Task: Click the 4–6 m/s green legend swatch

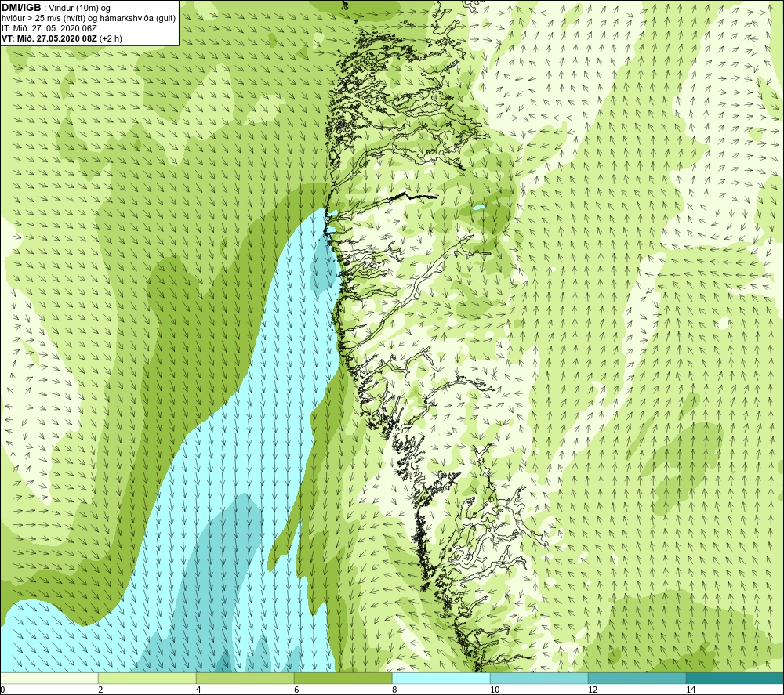Action: tap(245, 678)
